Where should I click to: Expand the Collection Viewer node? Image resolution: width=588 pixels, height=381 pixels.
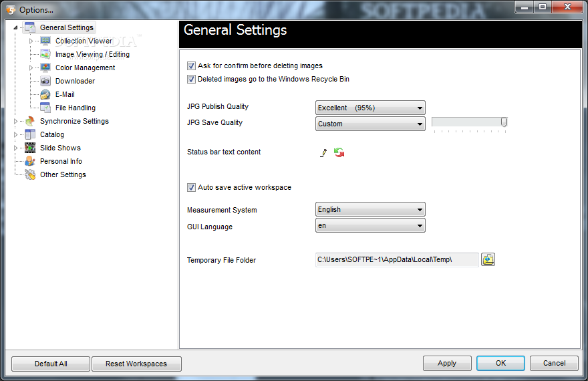pyautogui.click(x=31, y=41)
